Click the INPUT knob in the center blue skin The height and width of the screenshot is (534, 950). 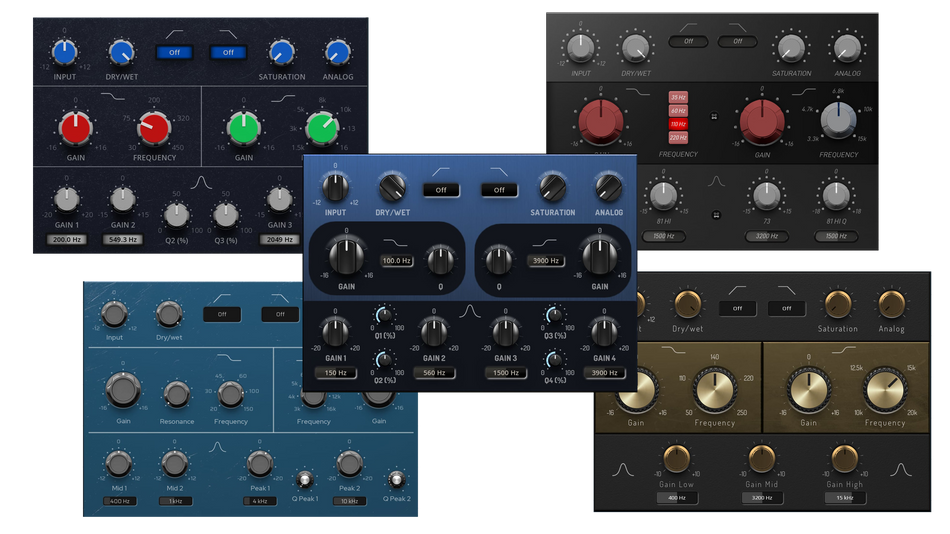click(x=335, y=187)
